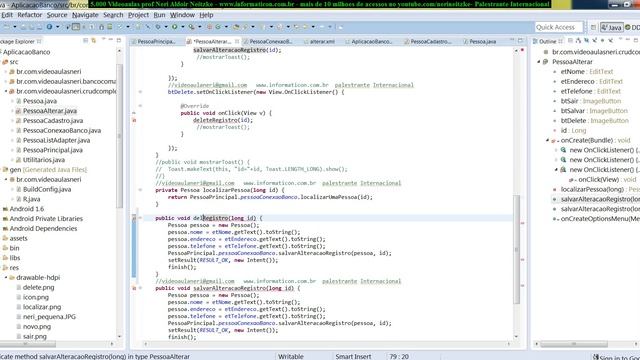This screenshot has width=640, height=360.
Task: Fold the localizarPessoa method in editor
Action: [x=140, y=190]
